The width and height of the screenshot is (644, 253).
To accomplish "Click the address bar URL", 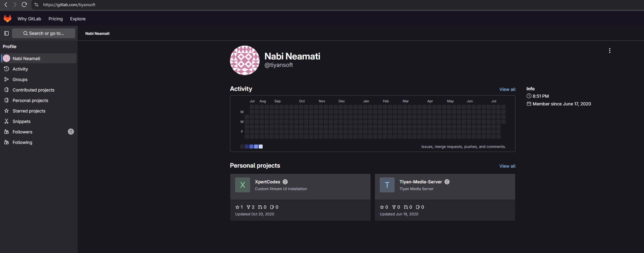I will click(69, 5).
